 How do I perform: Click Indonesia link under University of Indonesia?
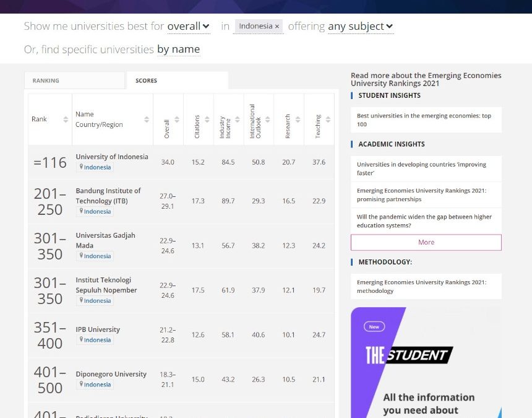pyautogui.click(x=97, y=167)
